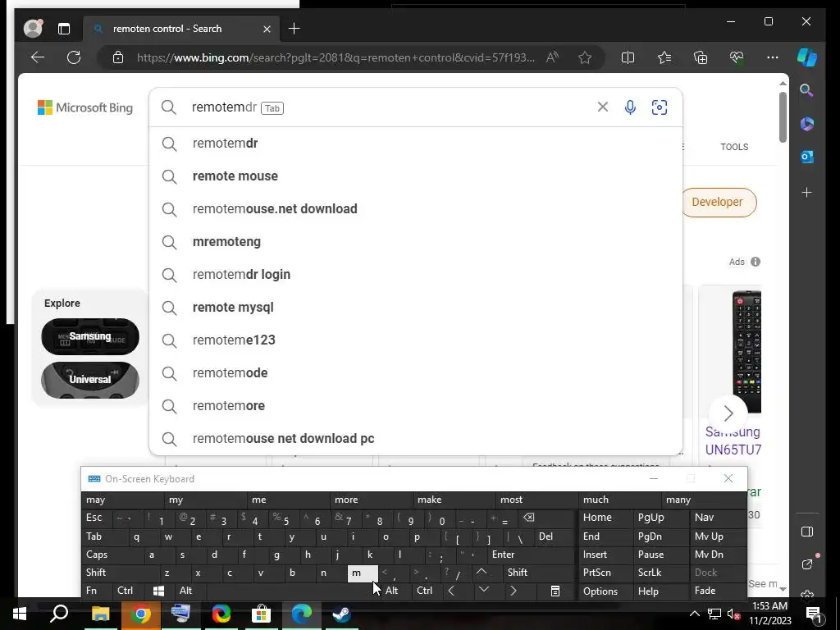Close the 'remoten control - Search' tab
840x630 pixels.
coord(267,29)
